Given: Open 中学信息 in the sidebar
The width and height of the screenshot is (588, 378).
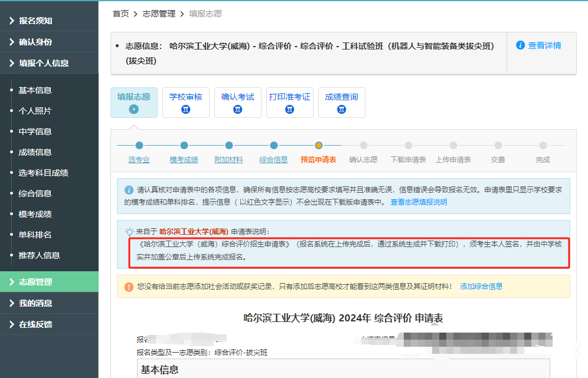Looking at the screenshot, I should tap(35, 132).
